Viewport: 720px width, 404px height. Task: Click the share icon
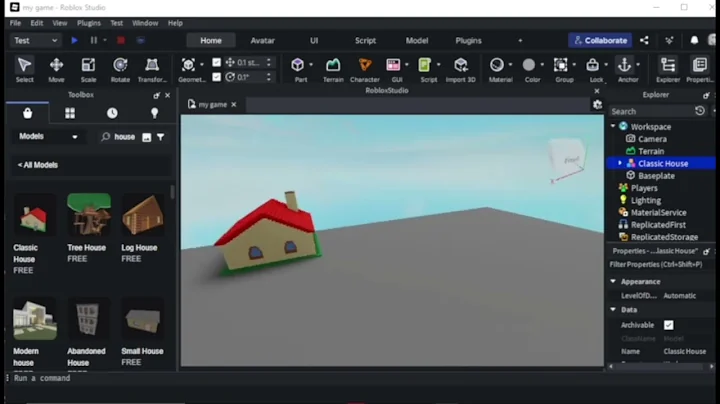(644, 40)
